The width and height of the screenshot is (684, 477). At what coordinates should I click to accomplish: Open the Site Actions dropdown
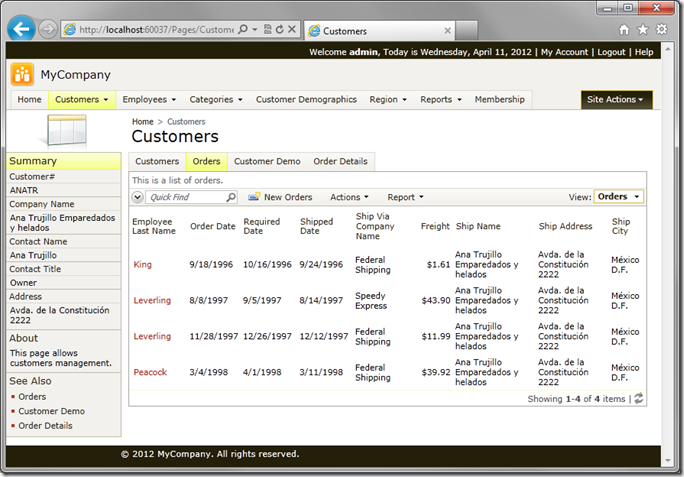(x=616, y=100)
